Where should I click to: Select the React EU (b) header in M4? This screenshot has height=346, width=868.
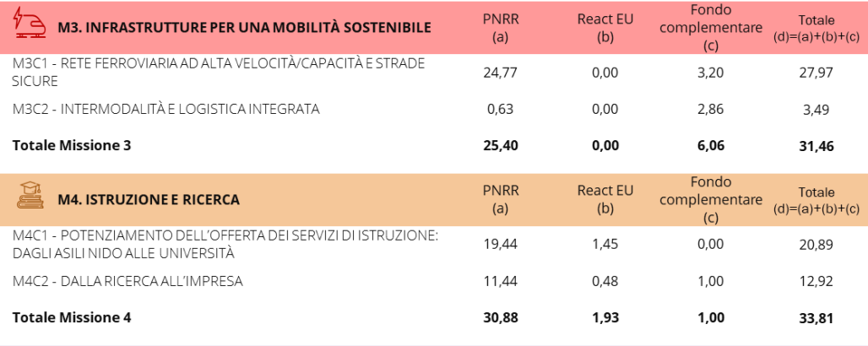605,199
